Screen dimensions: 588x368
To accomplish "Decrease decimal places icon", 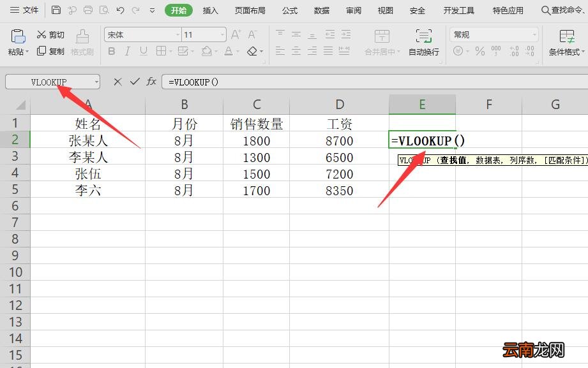I will click(529, 50).
